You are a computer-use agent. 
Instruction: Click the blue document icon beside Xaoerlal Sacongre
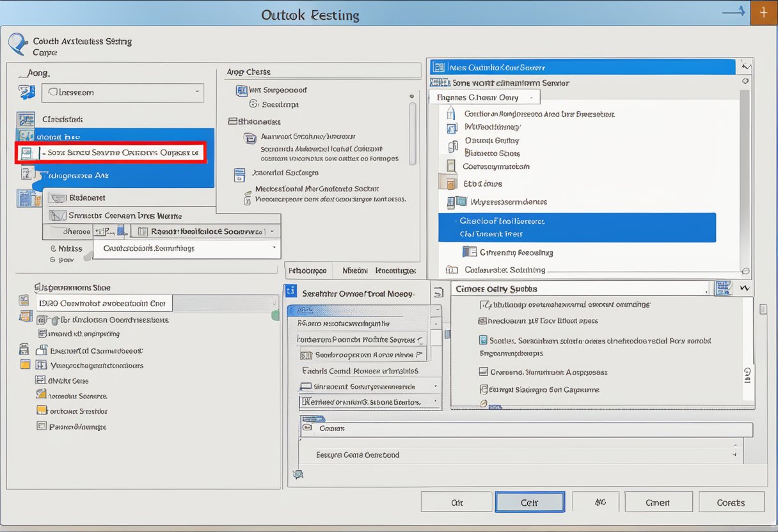pyautogui.click(x=240, y=174)
